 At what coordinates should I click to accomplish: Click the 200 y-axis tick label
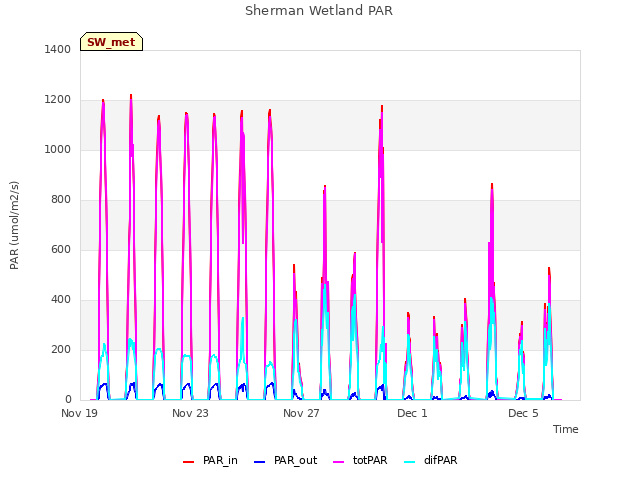pyautogui.click(x=61, y=349)
